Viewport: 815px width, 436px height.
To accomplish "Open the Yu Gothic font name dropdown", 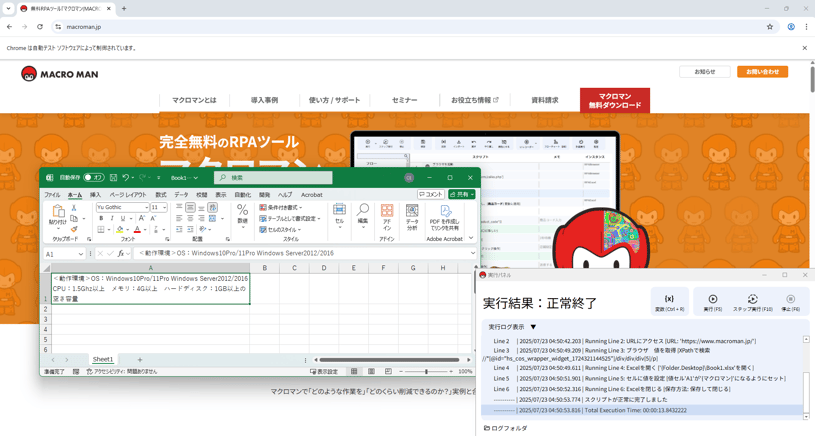I will click(146, 207).
